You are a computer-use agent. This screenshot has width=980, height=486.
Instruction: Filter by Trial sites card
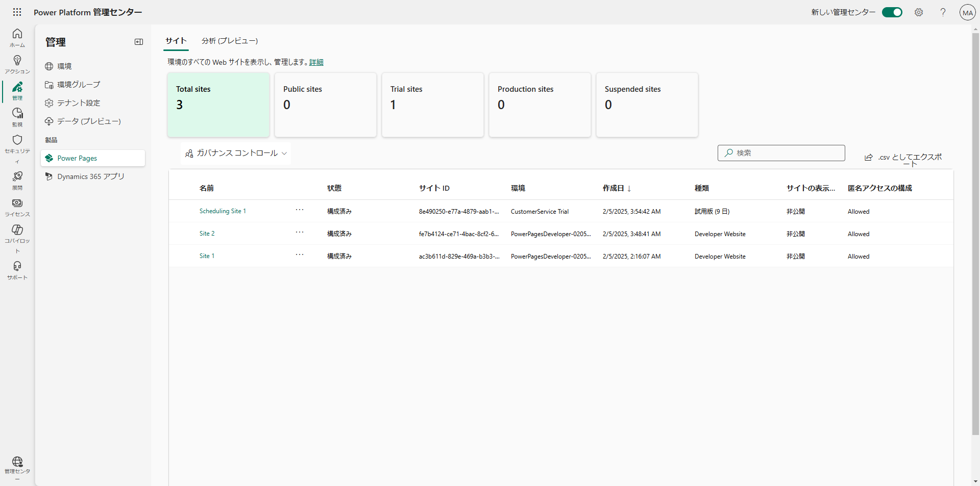[x=433, y=105]
